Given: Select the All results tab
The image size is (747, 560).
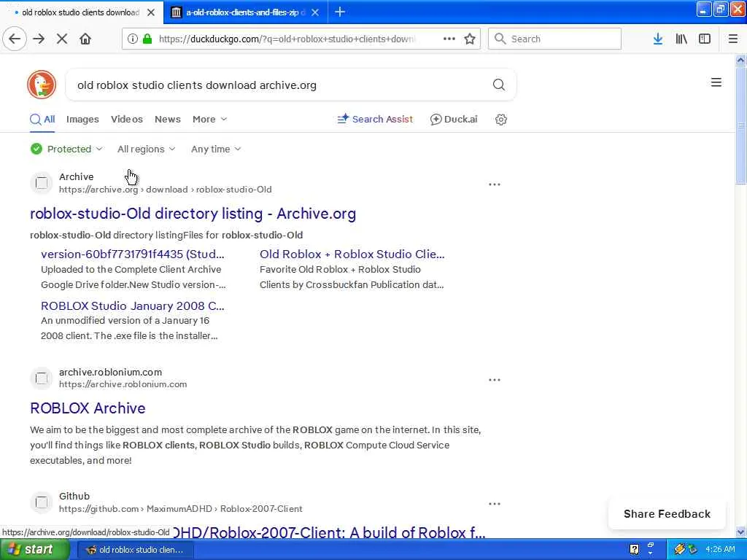Looking at the screenshot, I should click(42, 119).
